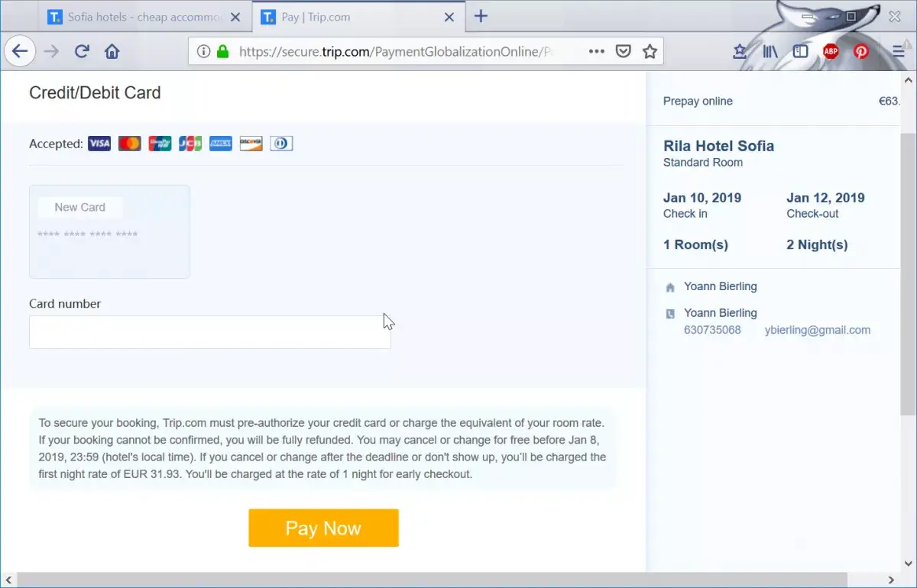
Task: Click the JCB card logo
Action: click(x=190, y=144)
